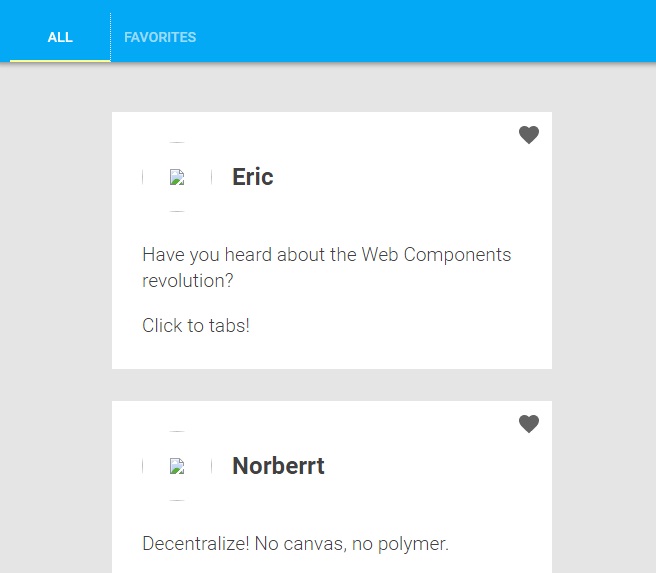
Task: Click the white underline beneath the ALL tab
Action: pos(60,60)
